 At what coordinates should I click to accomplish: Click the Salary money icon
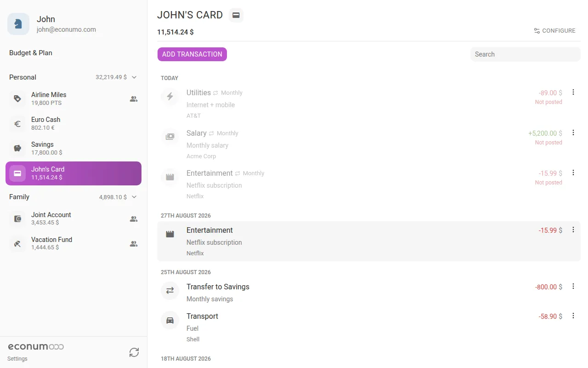170,137
